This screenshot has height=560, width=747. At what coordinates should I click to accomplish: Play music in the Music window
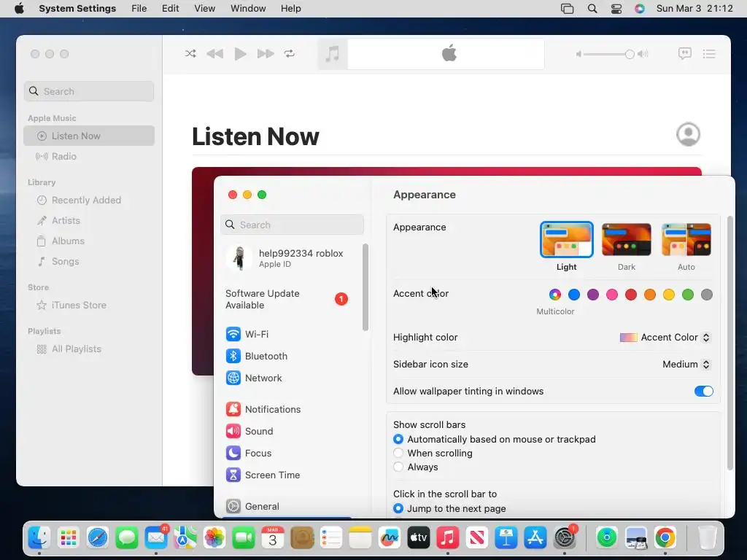pyautogui.click(x=240, y=54)
